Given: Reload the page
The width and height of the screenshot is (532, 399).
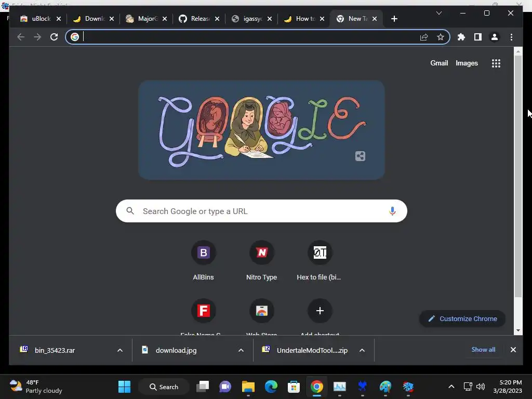Looking at the screenshot, I should 54,37.
